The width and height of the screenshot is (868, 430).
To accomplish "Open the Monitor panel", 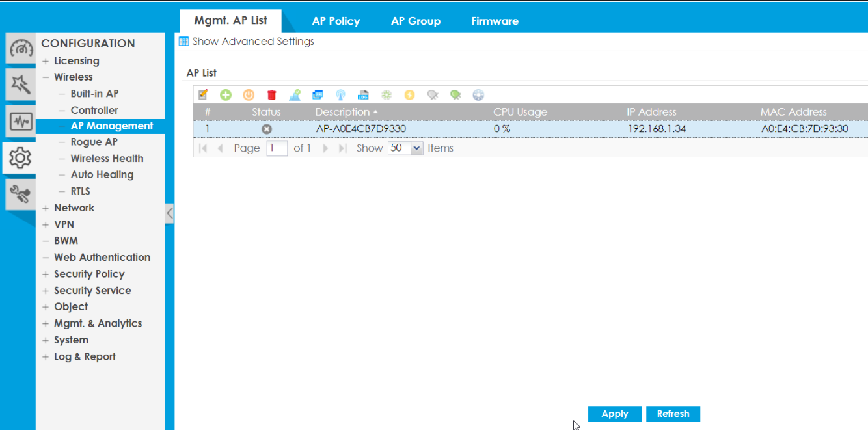I will click(x=20, y=121).
